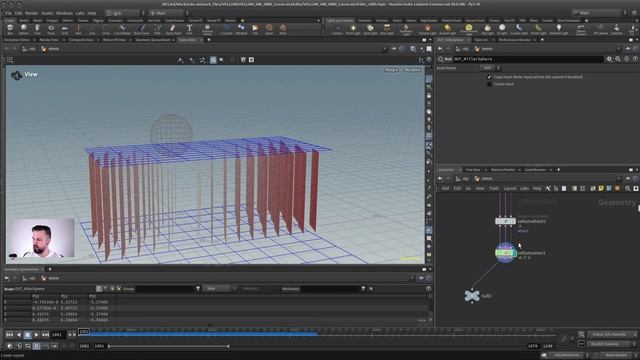Click the null node in network
640x360 pixels.
pyautogui.click(x=472, y=296)
